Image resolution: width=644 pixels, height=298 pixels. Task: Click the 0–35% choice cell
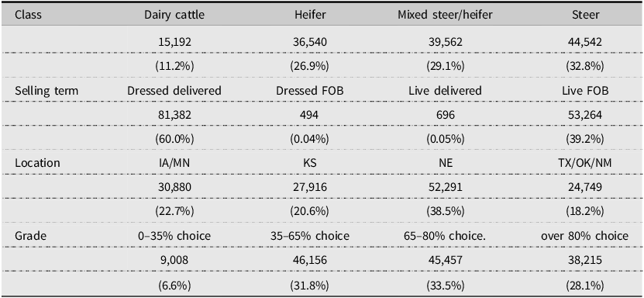point(174,236)
